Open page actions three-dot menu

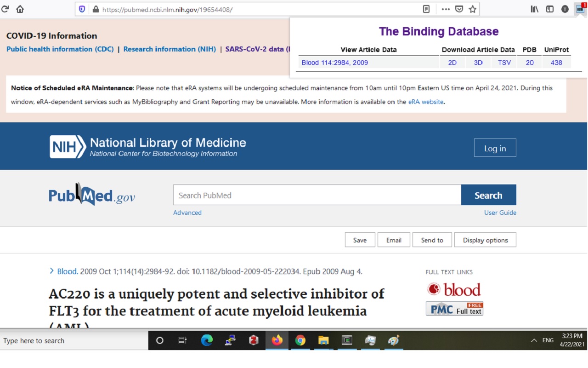point(446,9)
